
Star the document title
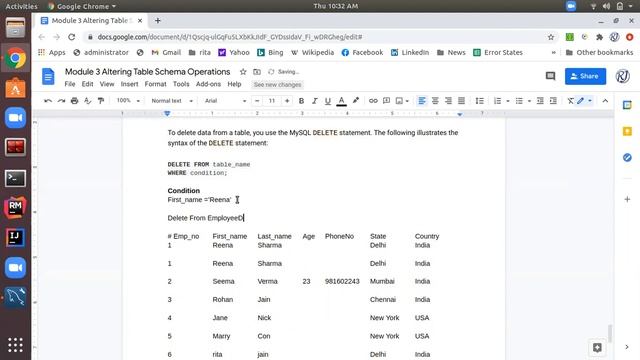coord(243,72)
